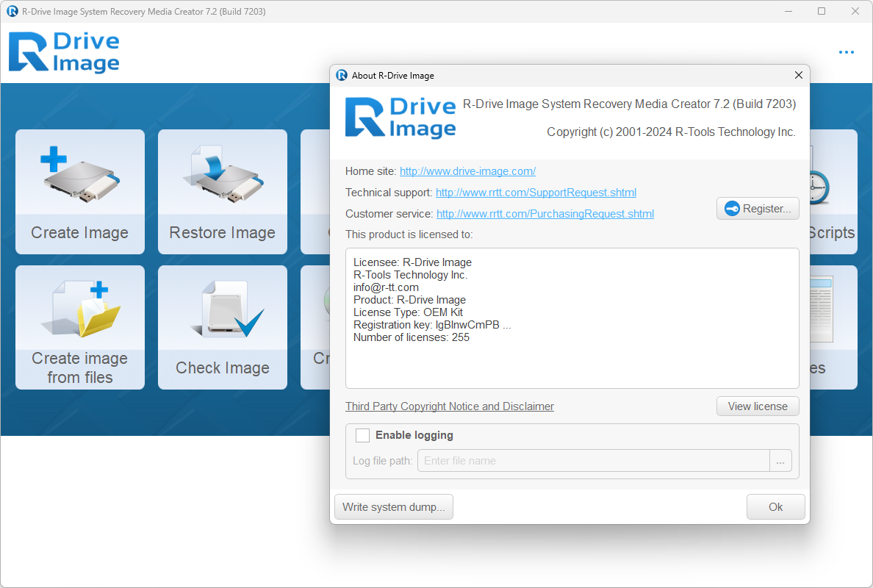Open the Create Image tile
The height and width of the screenshot is (588, 873).
(79, 192)
